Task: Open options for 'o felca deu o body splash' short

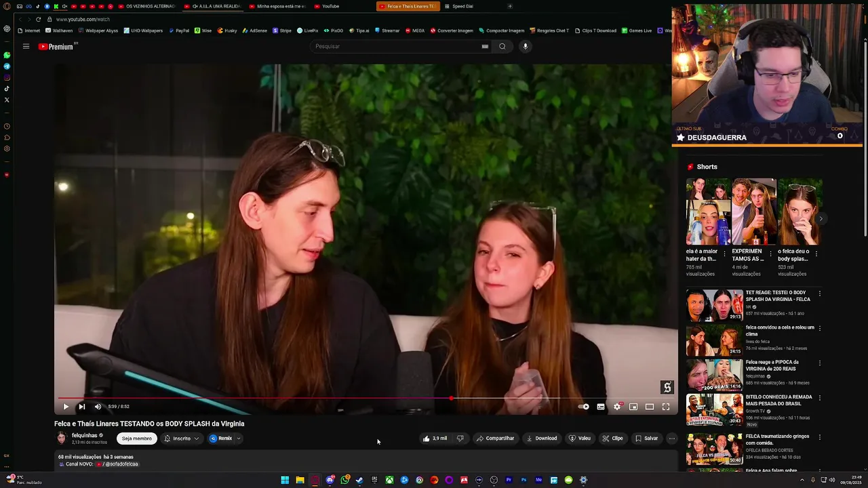Action: 816,254
